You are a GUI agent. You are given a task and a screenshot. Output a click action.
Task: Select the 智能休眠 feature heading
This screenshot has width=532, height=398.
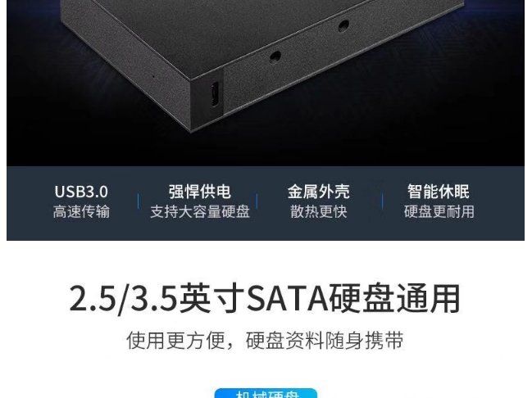[x=439, y=192]
